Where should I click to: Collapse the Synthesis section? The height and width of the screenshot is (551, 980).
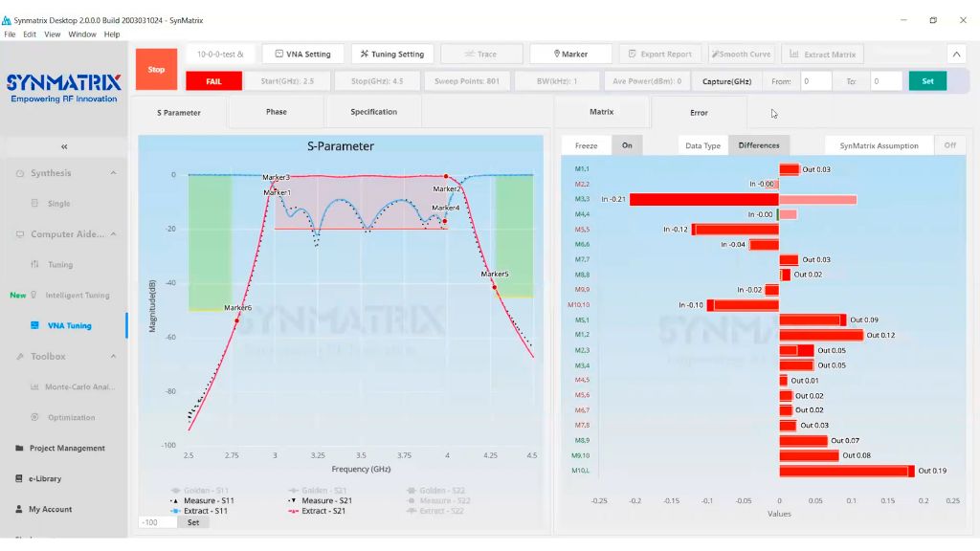(113, 173)
